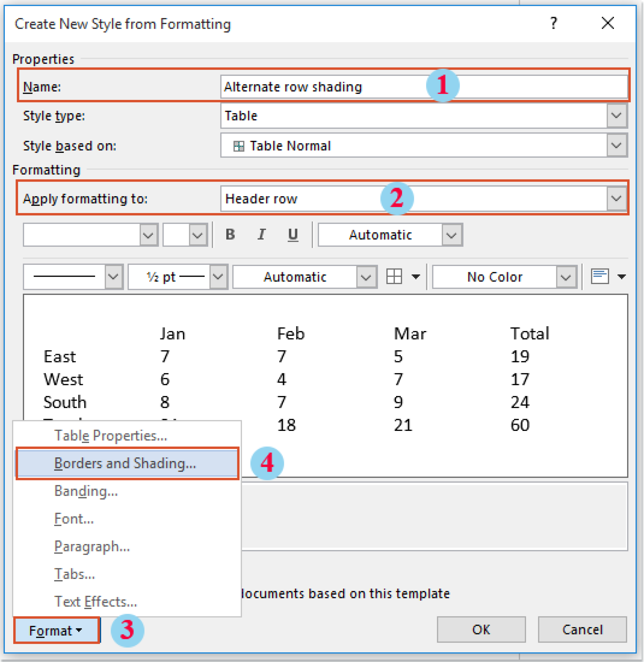Click the help question mark icon
Screen dimensions: 644x662
click(554, 23)
